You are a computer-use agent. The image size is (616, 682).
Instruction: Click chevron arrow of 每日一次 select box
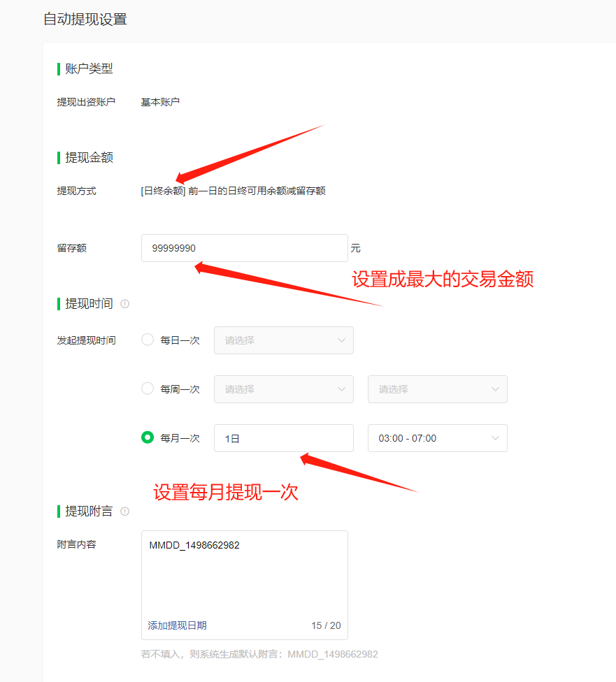pyautogui.click(x=341, y=340)
